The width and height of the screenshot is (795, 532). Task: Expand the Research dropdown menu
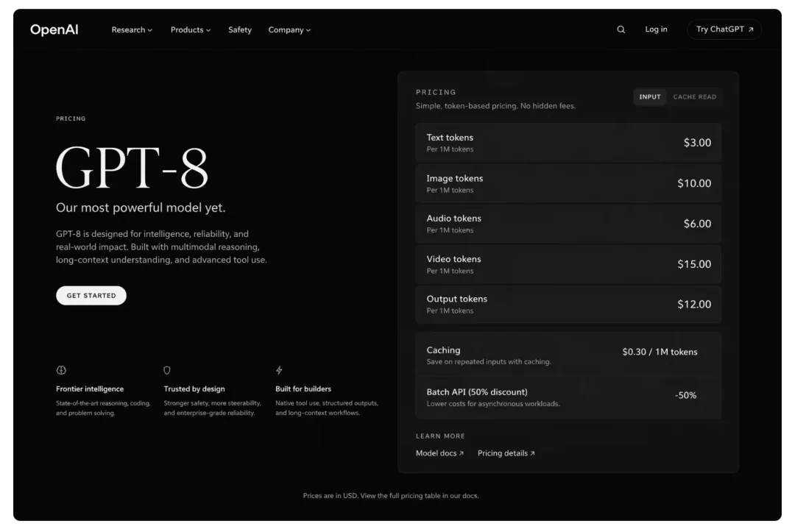coord(132,30)
